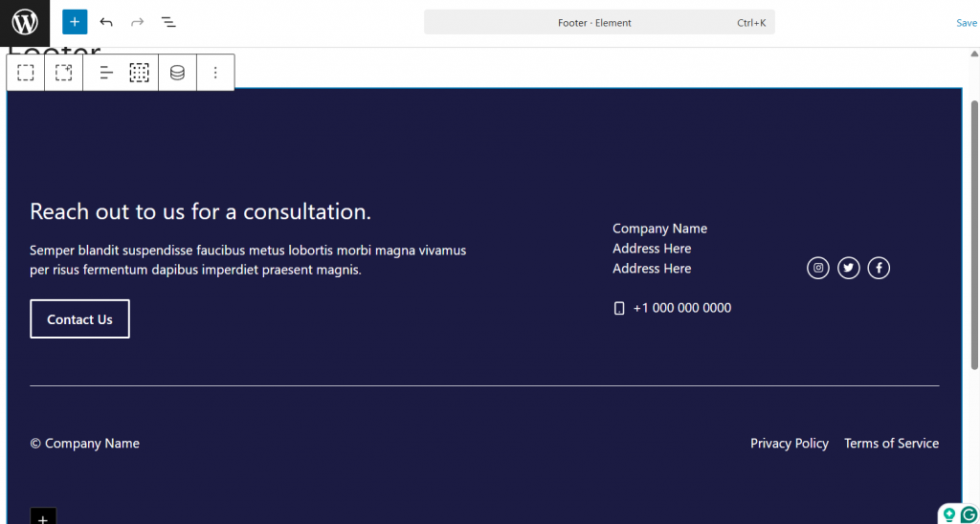Click the © Company Name copyright text
Image resolution: width=980 pixels, height=524 pixels.
(84, 444)
